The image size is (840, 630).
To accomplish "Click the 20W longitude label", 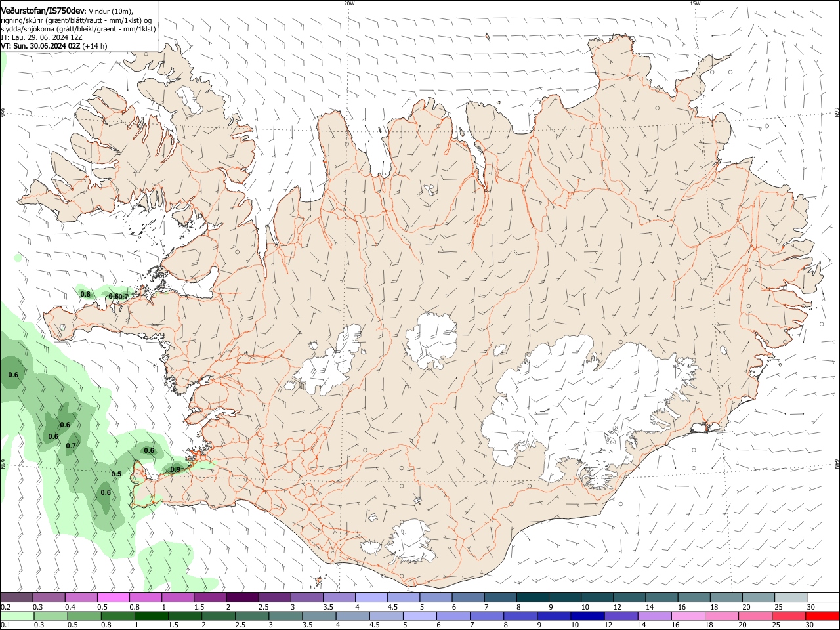I will tap(349, 3).
